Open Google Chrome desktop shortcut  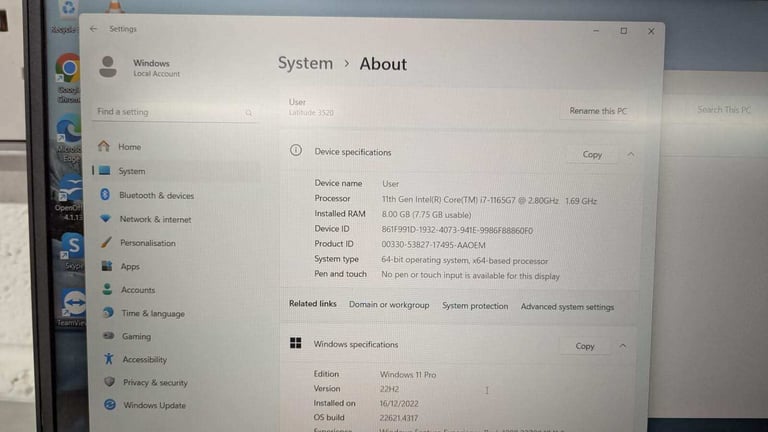[x=68, y=77]
